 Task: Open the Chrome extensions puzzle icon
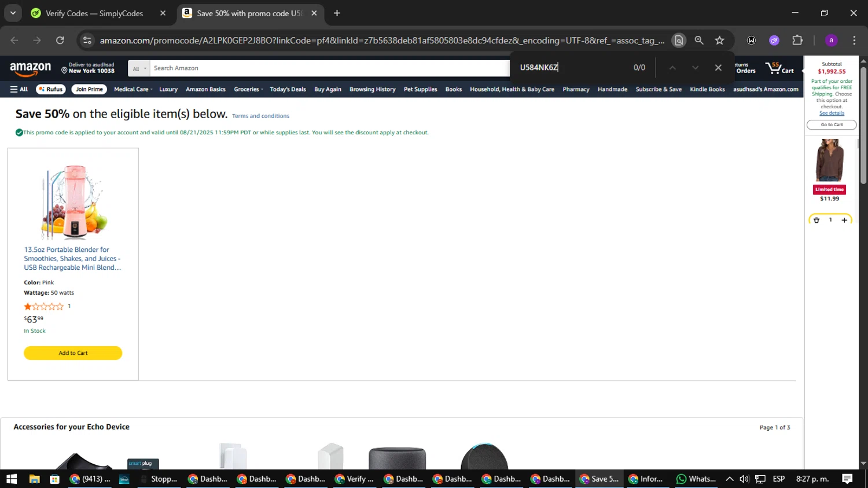[x=797, y=40]
